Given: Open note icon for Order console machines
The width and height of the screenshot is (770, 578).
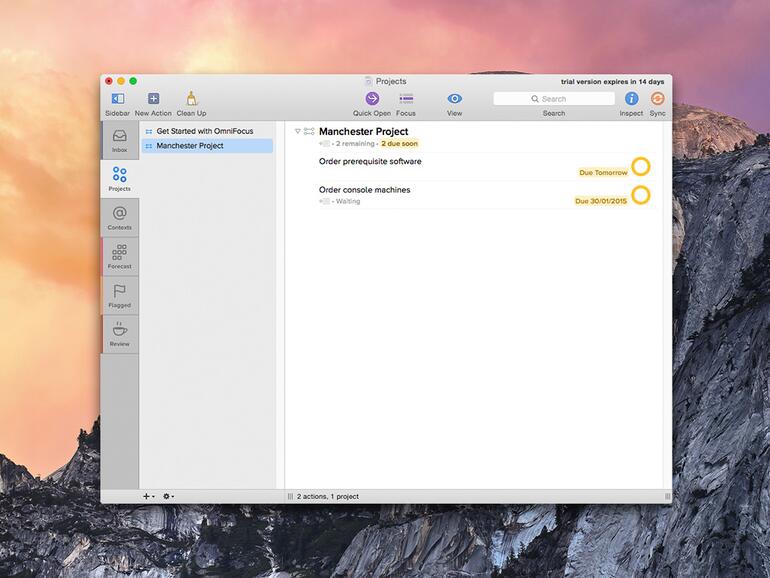Looking at the screenshot, I should click(324, 201).
